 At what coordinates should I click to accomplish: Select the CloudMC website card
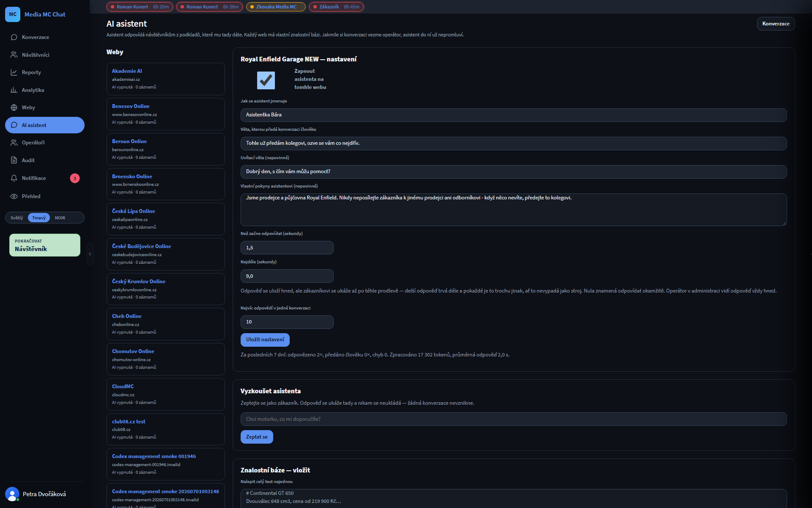[x=166, y=394]
